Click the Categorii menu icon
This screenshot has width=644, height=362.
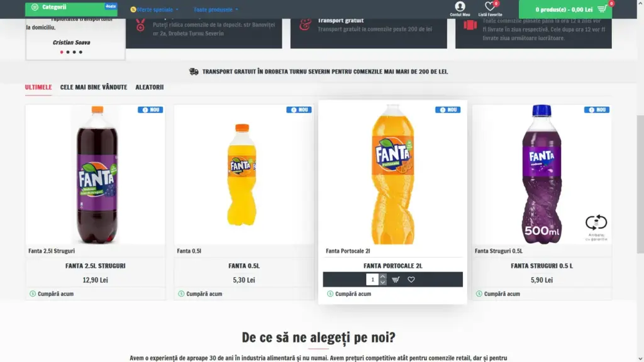coord(35,7)
